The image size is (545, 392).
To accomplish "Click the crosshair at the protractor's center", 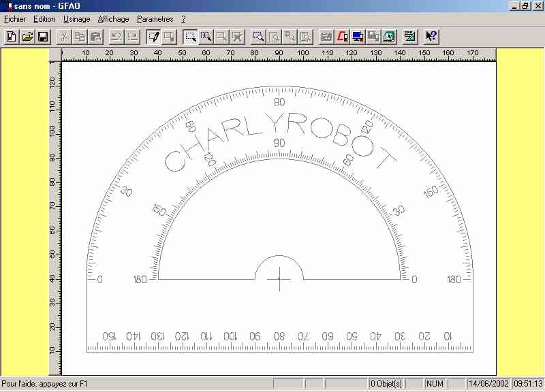I will pos(279,279).
